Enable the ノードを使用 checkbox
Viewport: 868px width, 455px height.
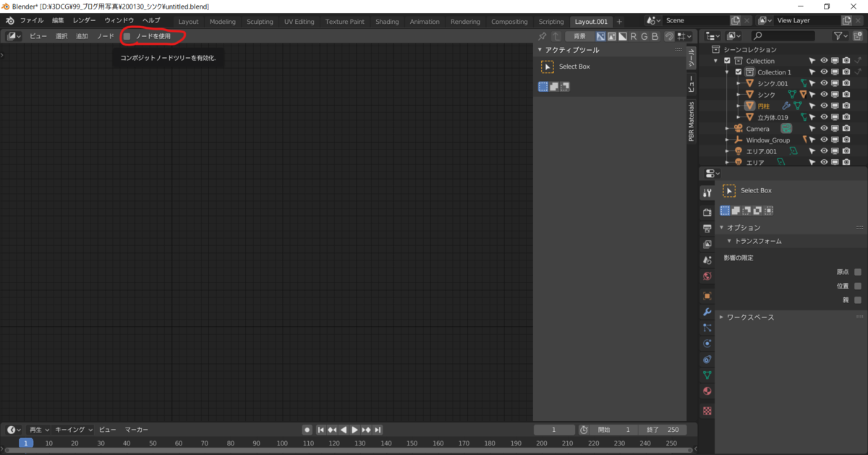[127, 36]
